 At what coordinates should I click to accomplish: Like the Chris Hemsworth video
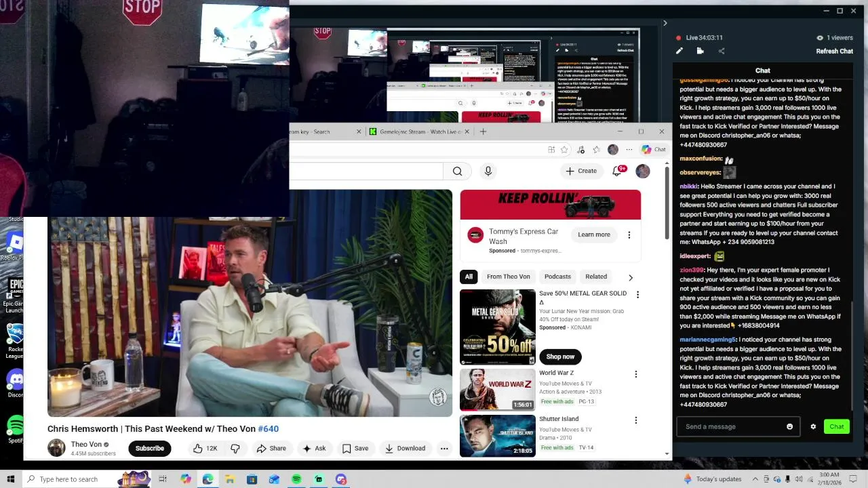click(x=205, y=448)
